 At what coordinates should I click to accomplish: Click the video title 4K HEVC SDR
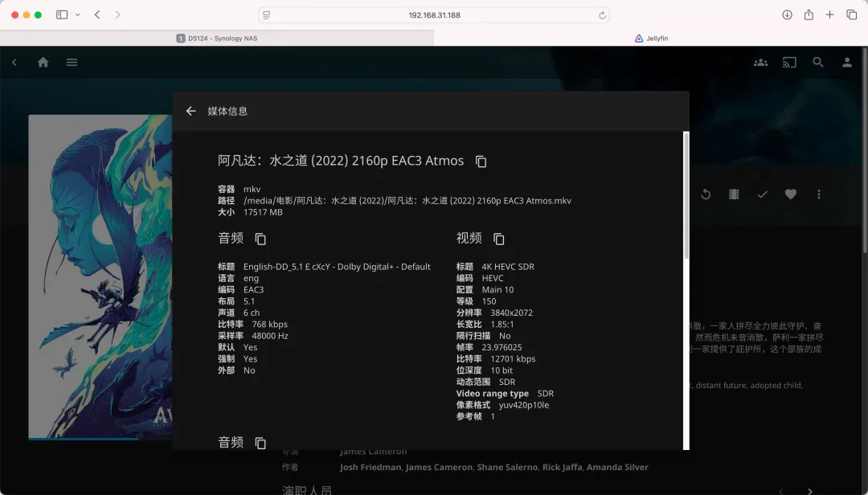508,267
